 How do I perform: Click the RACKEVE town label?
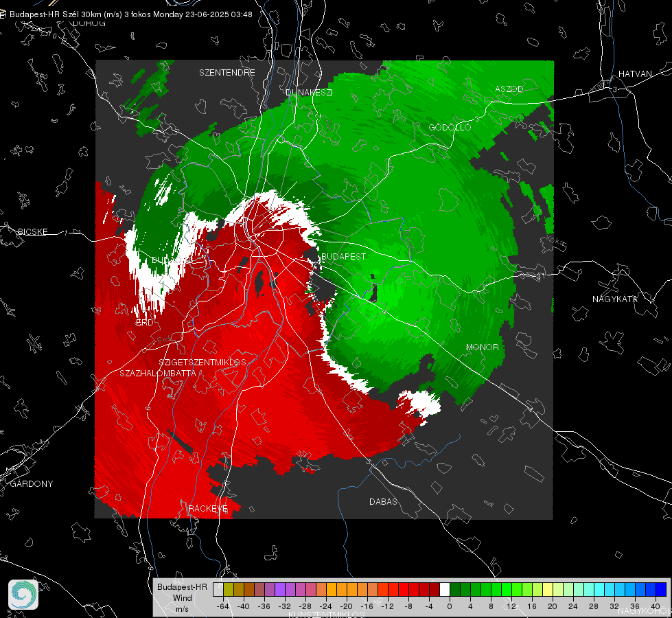208,508
